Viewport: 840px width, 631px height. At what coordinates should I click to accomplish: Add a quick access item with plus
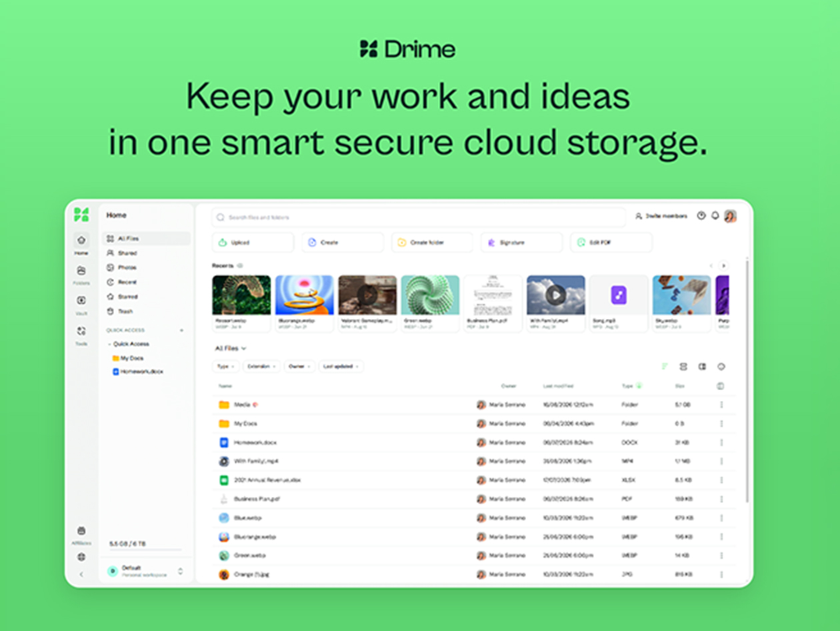(181, 330)
